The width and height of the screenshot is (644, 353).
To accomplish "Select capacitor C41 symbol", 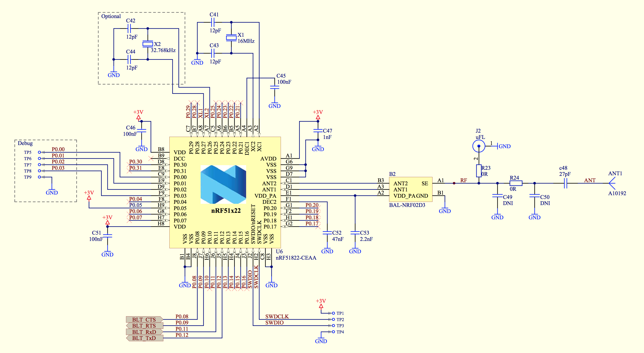I will pyautogui.click(x=213, y=22).
